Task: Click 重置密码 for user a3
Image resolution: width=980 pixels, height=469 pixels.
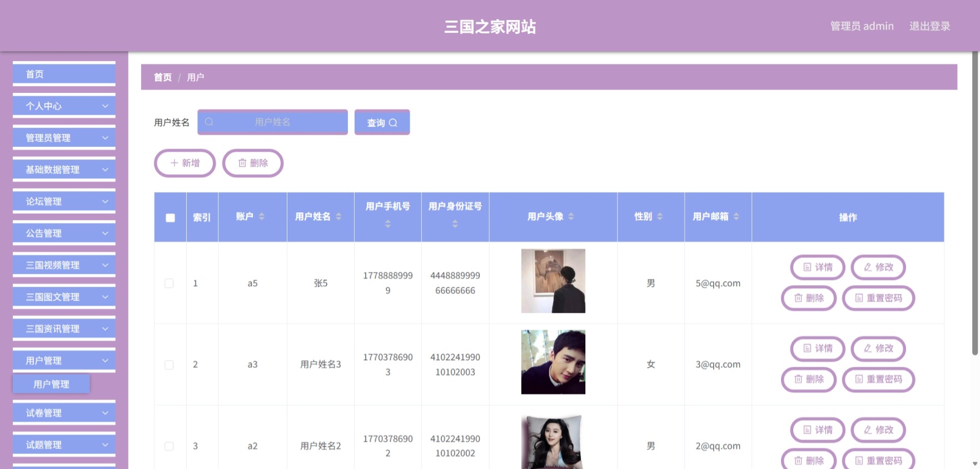Action: (x=878, y=379)
